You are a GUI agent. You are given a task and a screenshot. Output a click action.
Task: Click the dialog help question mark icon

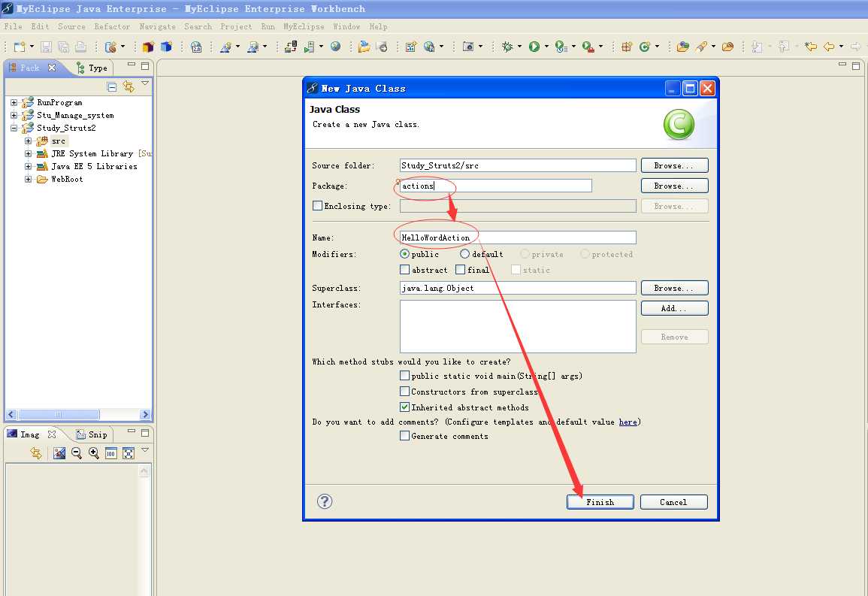pyautogui.click(x=325, y=501)
